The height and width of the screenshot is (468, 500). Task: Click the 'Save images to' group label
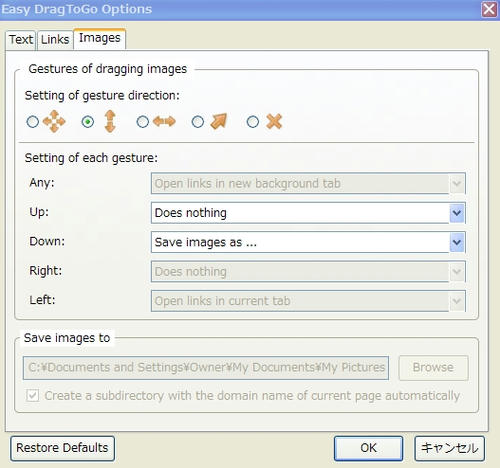tap(67, 338)
